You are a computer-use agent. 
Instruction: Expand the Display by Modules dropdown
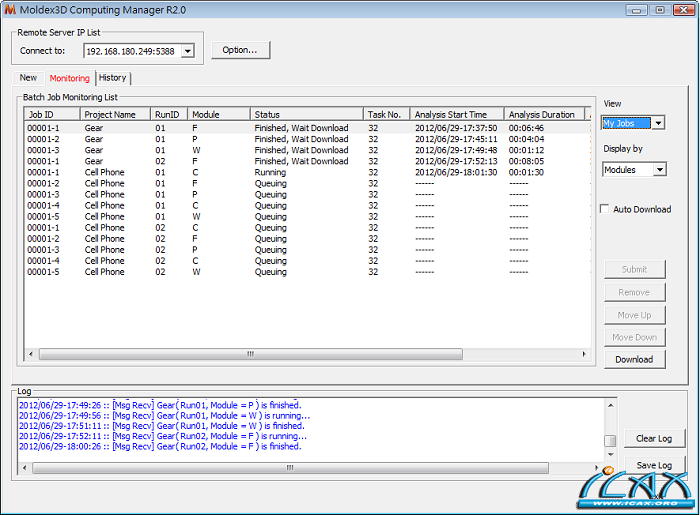click(660, 170)
